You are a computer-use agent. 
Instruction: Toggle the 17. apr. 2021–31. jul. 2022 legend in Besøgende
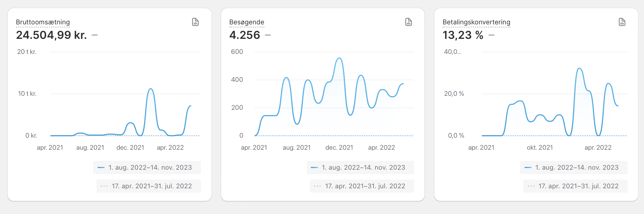tap(362, 186)
